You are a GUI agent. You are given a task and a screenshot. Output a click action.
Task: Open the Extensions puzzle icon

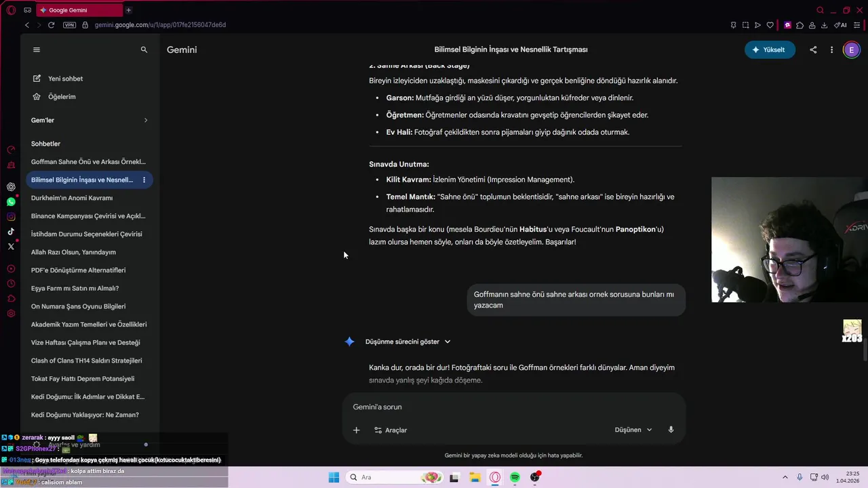(x=800, y=25)
